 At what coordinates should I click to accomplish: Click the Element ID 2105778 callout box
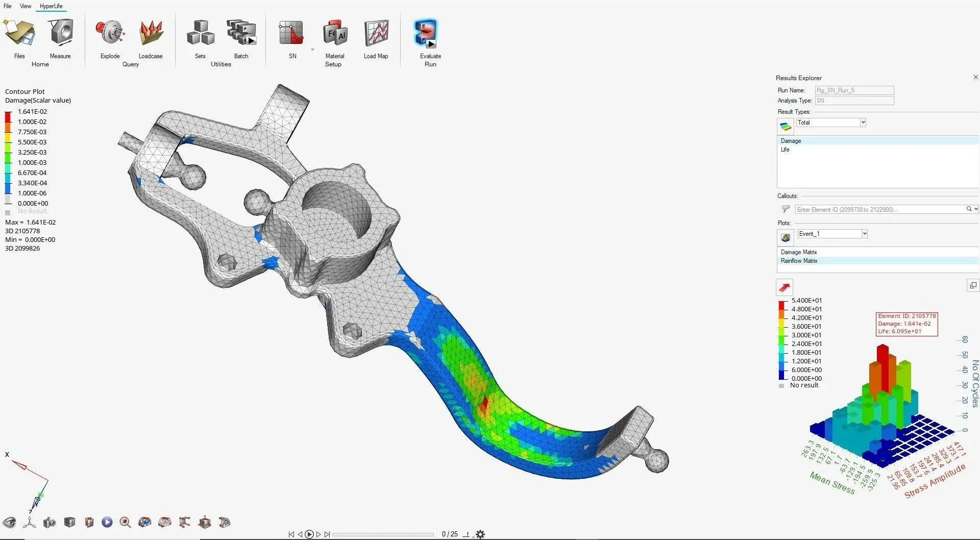pyautogui.click(x=907, y=324)
